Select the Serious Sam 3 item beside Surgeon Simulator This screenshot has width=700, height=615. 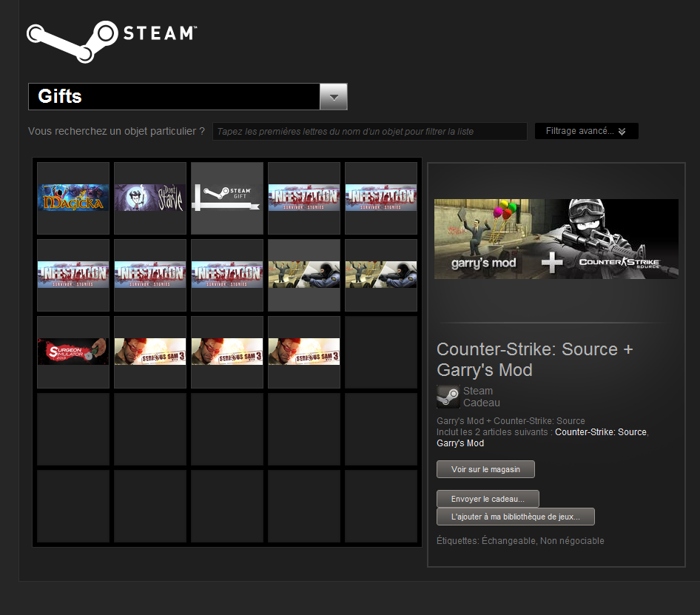coord(150,352)
